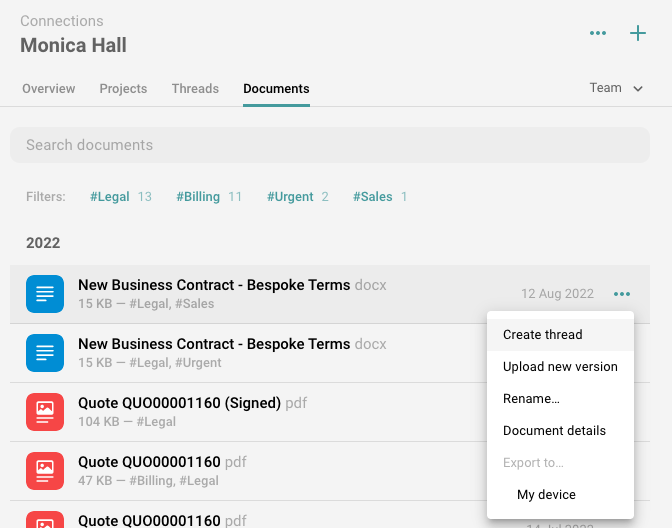Expand the Team dropdown
672x528 pixels.
click(x=615, y=88)
